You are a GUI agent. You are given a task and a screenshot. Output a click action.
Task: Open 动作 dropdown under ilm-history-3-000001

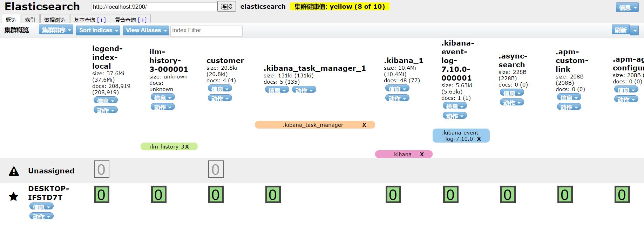tap(163, 107)
